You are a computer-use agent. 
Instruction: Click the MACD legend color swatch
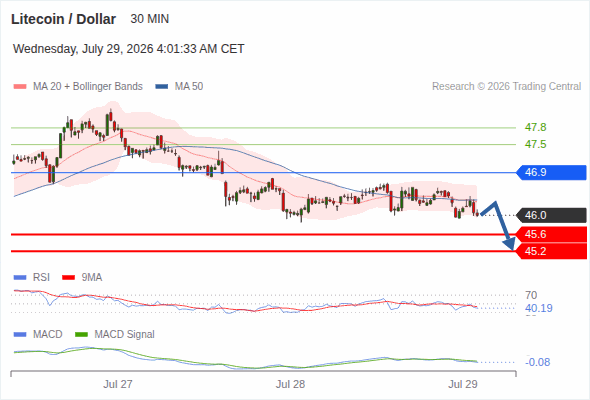tap(20, 335)
